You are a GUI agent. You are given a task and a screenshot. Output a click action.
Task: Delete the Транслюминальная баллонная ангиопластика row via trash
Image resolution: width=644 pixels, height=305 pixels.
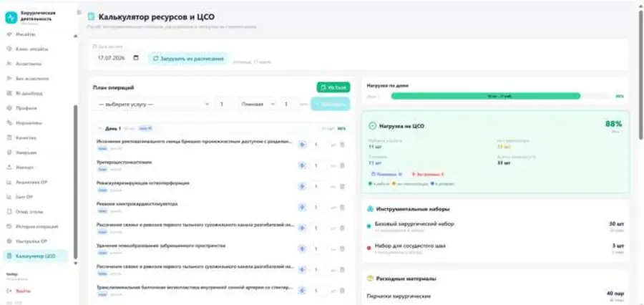(342, 291)
